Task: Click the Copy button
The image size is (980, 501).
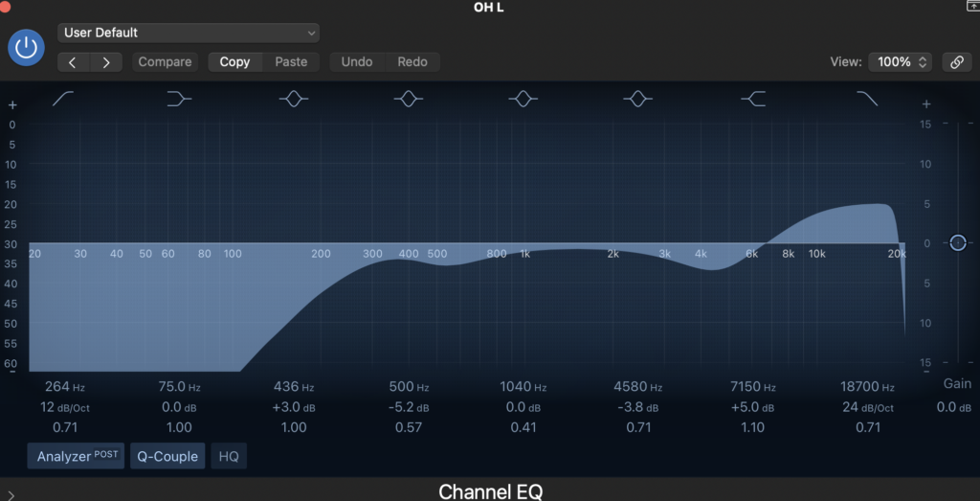Action: (x=234, y=61)
